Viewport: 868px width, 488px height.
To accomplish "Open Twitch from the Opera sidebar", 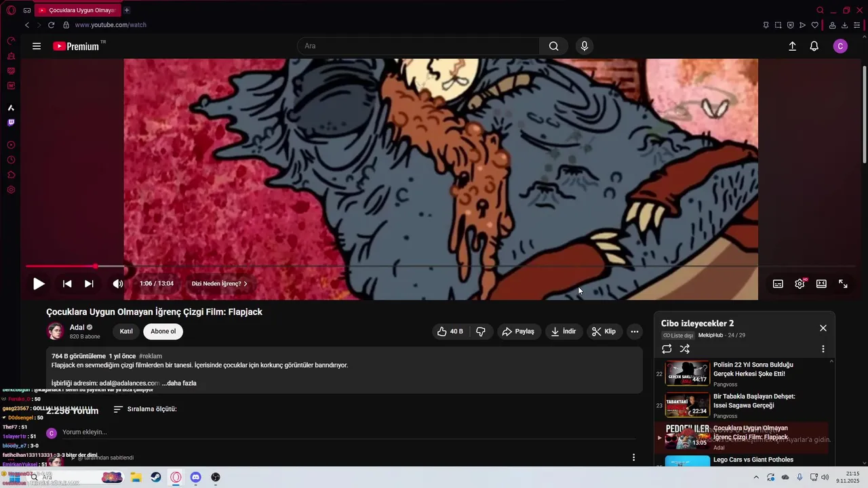I will click(x=11, y=123).
